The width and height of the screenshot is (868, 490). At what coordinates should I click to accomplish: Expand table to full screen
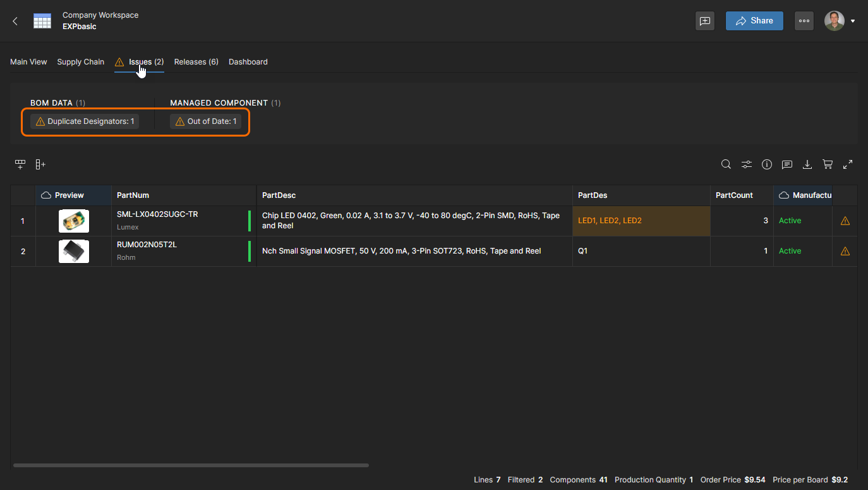coord(848,164)
